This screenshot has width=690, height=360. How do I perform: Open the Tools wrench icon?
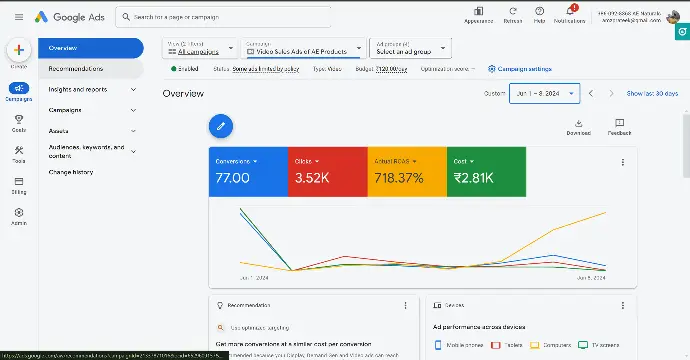[19, 151]
